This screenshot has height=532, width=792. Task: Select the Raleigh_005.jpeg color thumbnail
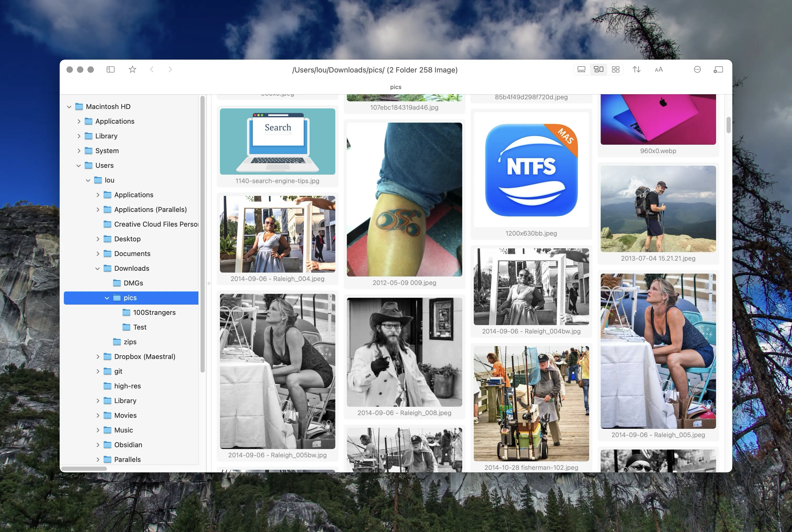tap(658, 351)
